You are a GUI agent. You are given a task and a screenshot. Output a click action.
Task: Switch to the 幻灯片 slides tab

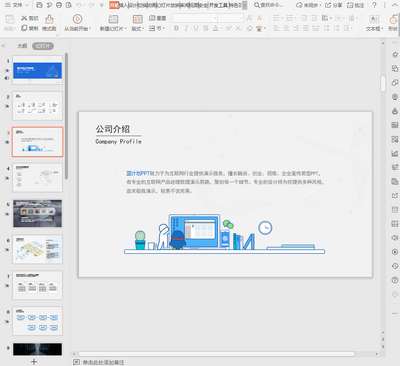43,46
